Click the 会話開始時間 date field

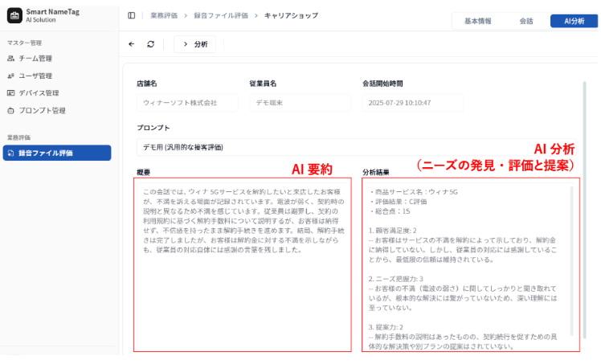(413, 103)
